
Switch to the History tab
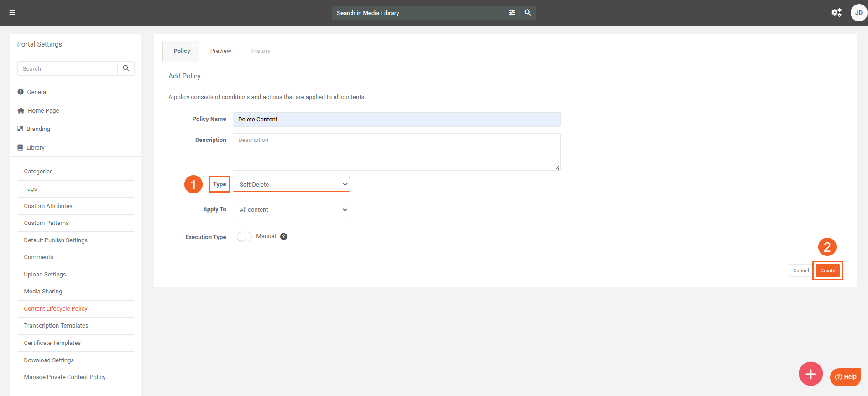[x=261, y=51]
